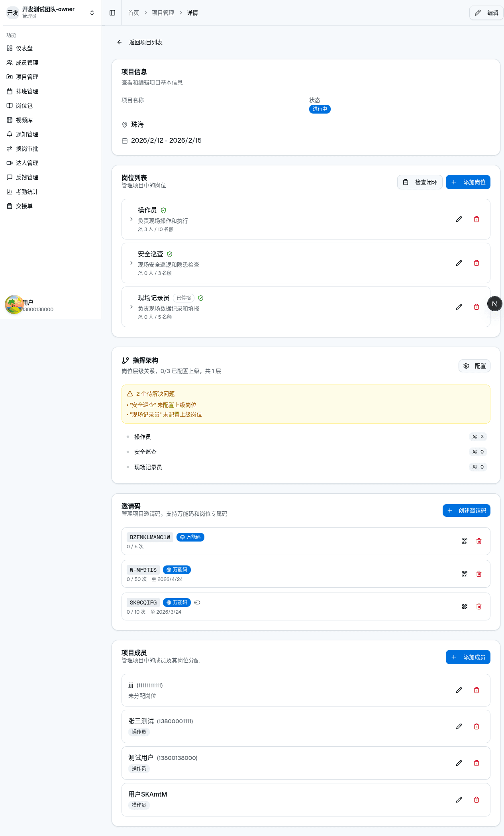Open 排班管理 in the sidebar
Image resolution: width=504 pixels, height=836 pixels.
point(27,91)
